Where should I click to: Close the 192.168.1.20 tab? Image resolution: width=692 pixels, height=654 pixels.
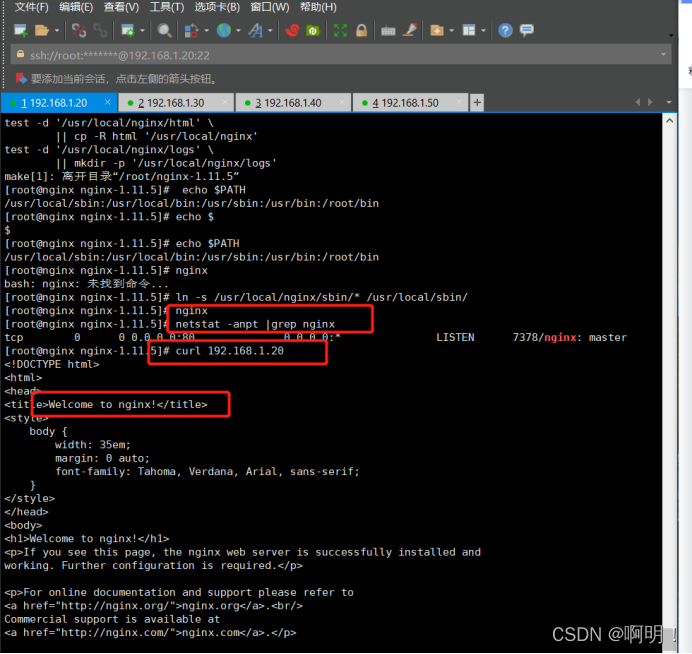point(108,102)
